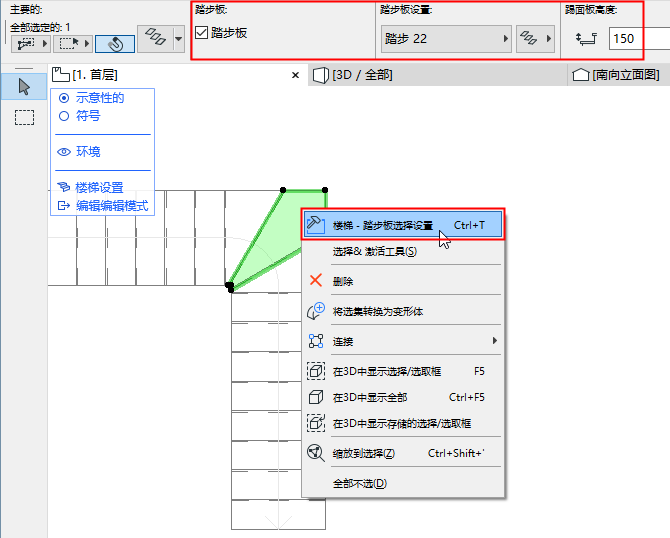Open the tread tool dropdown arrow
670x538 pixels.
pyautogui.click(x=179, y=38)
